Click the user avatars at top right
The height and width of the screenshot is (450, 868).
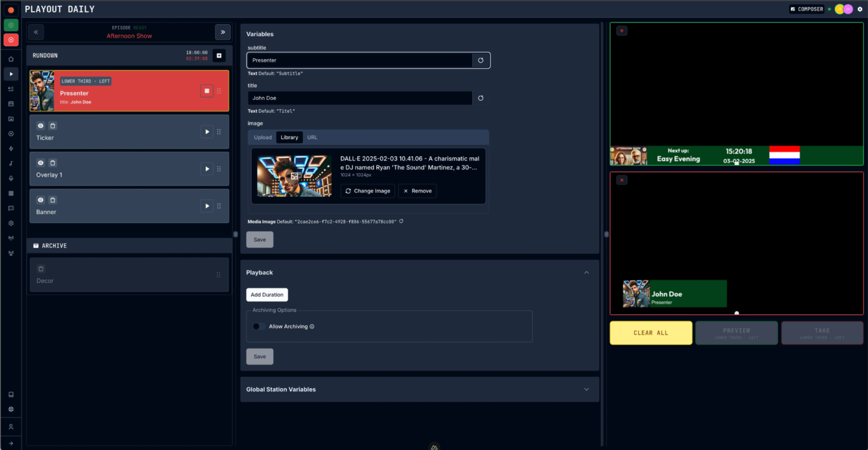pyautogui.click(x=844, y=9)
